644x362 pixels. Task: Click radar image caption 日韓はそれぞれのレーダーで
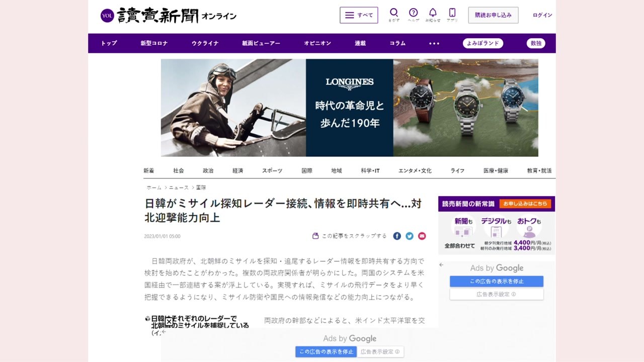tap(199, 322)
